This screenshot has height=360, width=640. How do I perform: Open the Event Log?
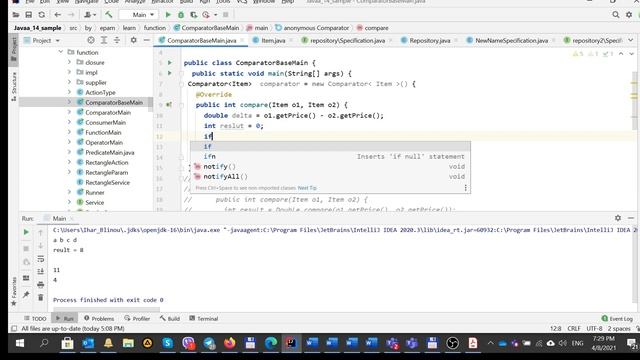tap(617, 318)
